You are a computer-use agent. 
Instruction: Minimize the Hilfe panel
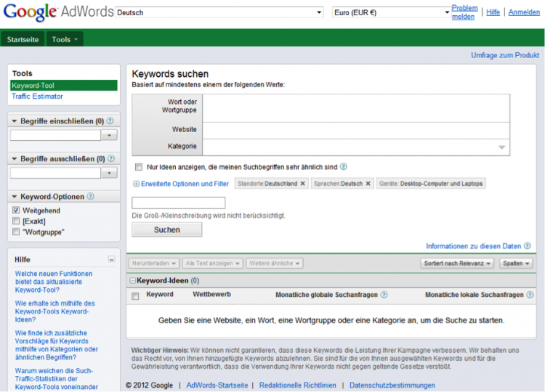[112, 259]
